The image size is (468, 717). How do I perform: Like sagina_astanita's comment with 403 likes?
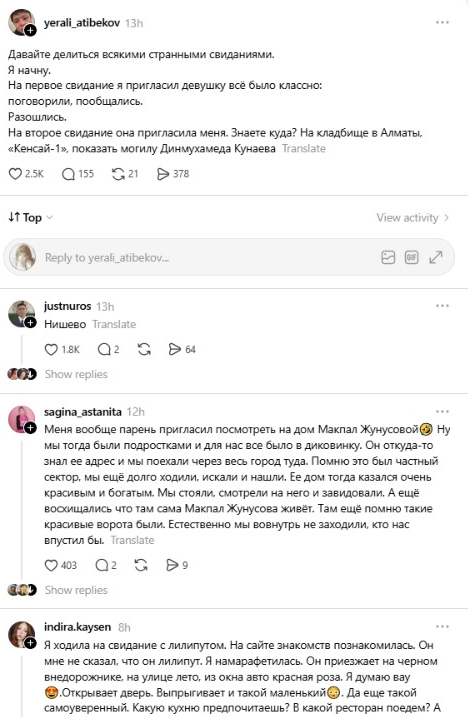[x=51, y=565]
